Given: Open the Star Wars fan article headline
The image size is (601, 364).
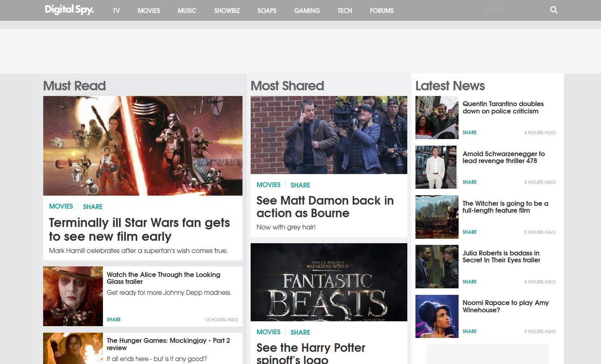Looking at the screenshot, I should click(139, 229).
